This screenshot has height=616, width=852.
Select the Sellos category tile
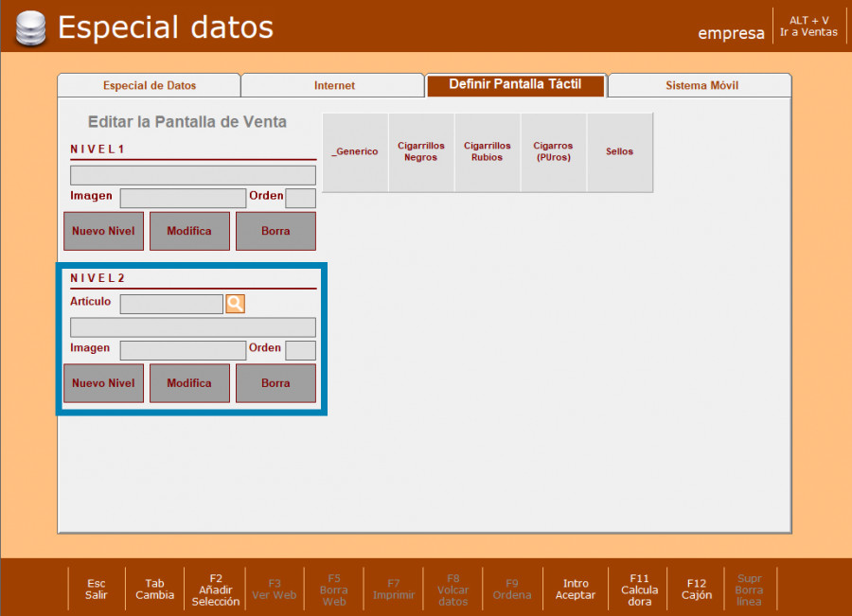pyautogui.click(x=620, y=152)
